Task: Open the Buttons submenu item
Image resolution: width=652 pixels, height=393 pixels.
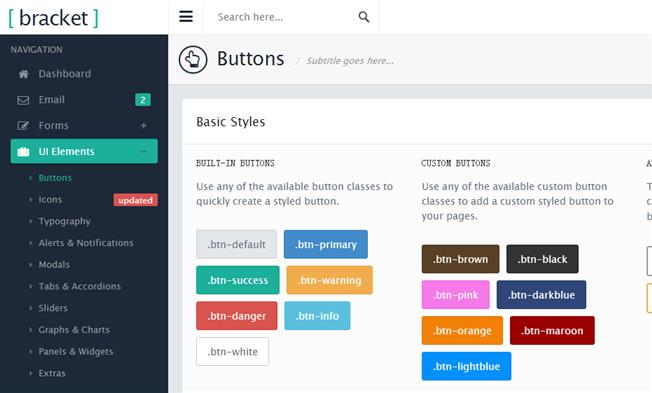Action: [x=55, y=178]
